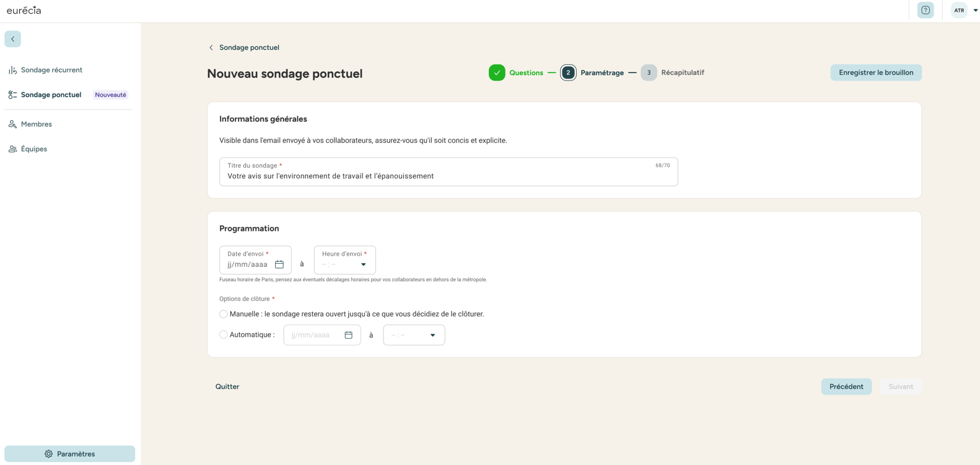The height and width of the screenshot is (465, 980).
Task: Click the Sondage récurrent chart icon
Action: click(x=12, y=70)
